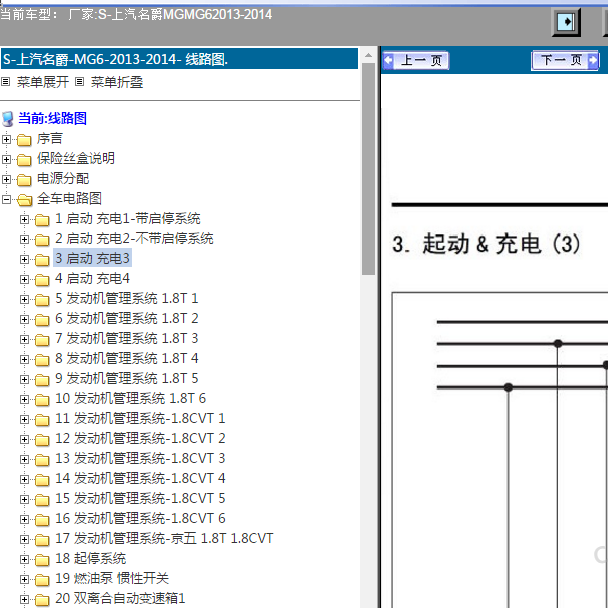Click the panel toggle arrow icon at top right
Screen dimensions: 608x608
(x=566, y=22)
